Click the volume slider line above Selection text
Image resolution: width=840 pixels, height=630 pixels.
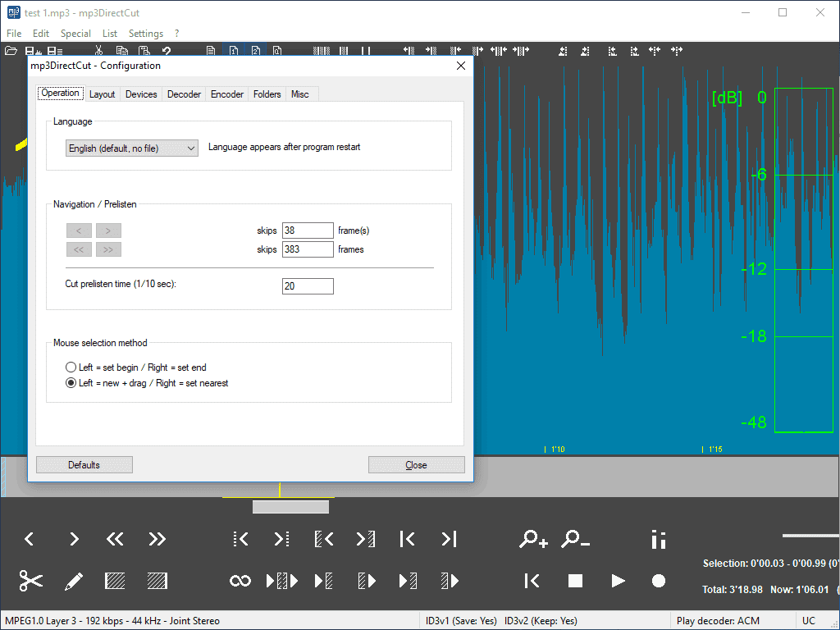click(810, 535)
